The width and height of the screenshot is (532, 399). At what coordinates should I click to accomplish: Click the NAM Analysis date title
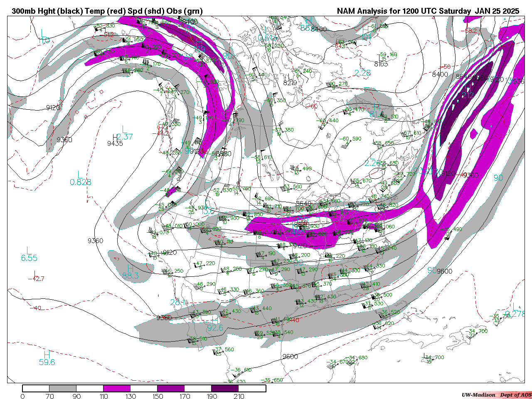428,11
